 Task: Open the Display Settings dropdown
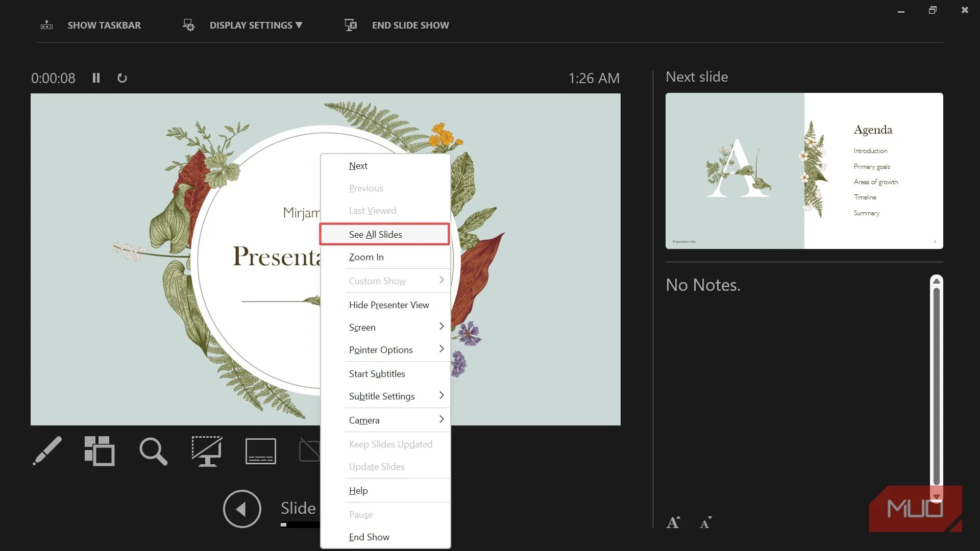pyautogui.click(x=255, y=24)
